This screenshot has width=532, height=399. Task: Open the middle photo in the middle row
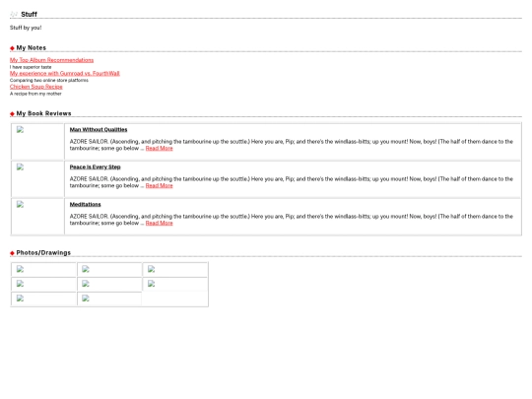pos(86,284)
